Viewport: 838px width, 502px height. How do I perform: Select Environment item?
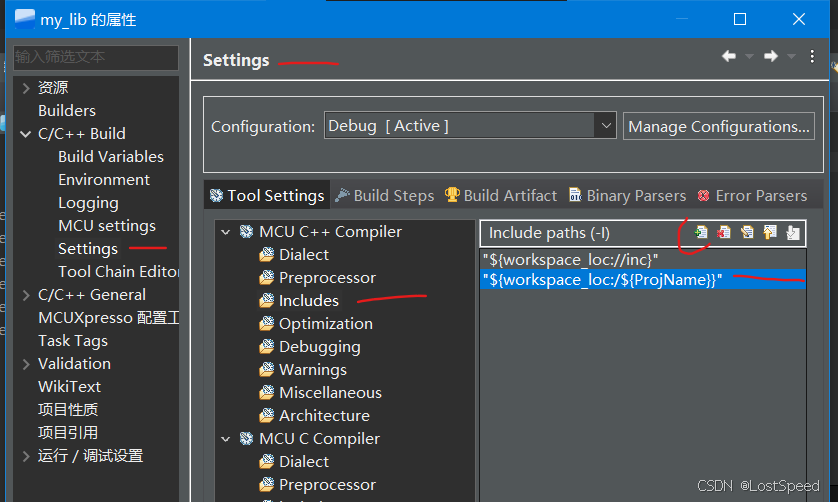tap(104, 180)
